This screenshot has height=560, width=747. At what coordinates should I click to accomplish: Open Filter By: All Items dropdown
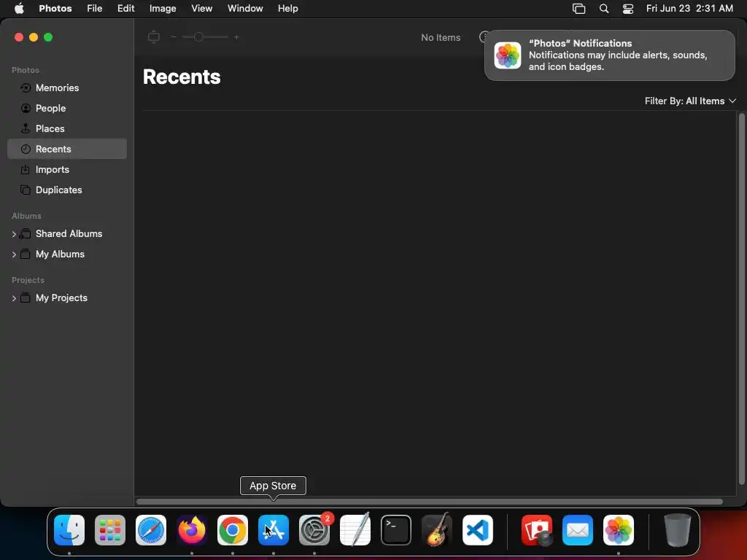[x=690, y=101]
